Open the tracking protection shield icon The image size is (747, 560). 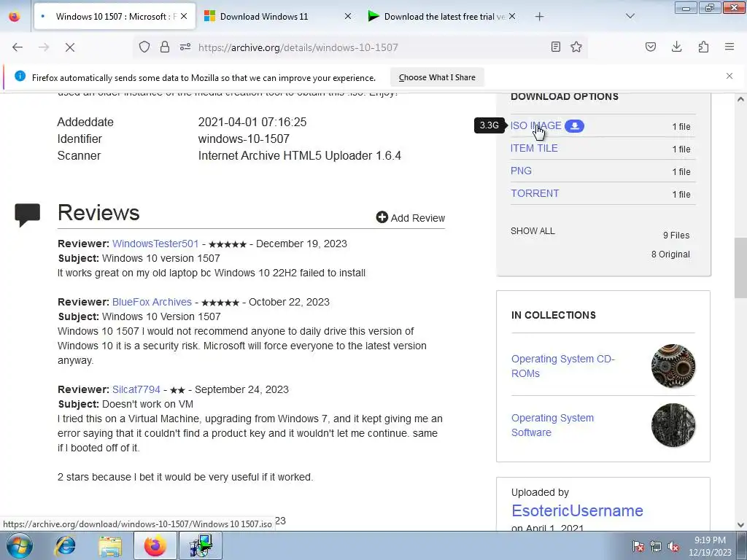144,47
